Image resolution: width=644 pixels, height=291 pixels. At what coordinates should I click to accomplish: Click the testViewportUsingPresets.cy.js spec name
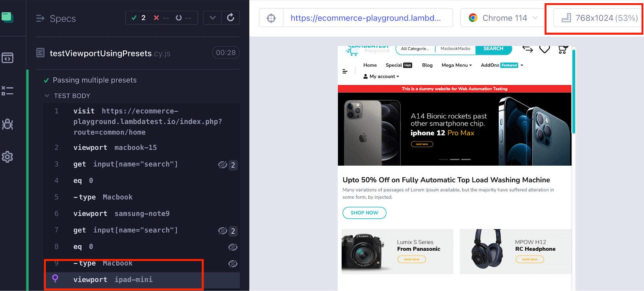pos(110,53)
